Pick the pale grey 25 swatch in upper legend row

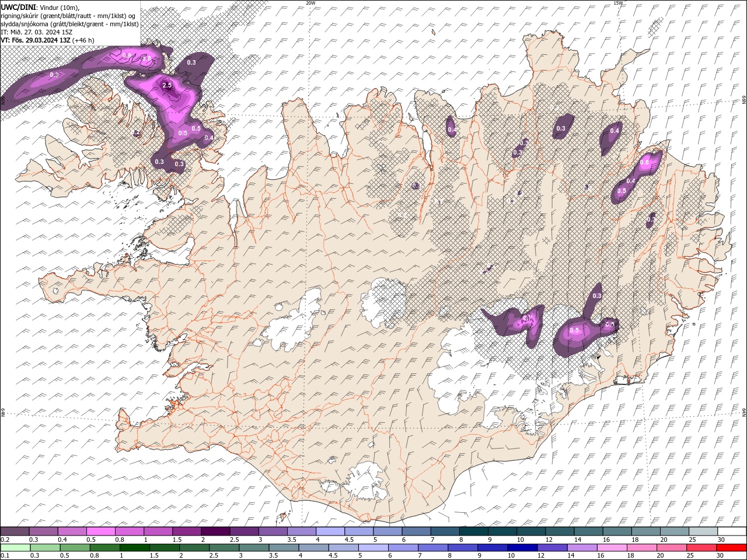(x=703, y=531)
